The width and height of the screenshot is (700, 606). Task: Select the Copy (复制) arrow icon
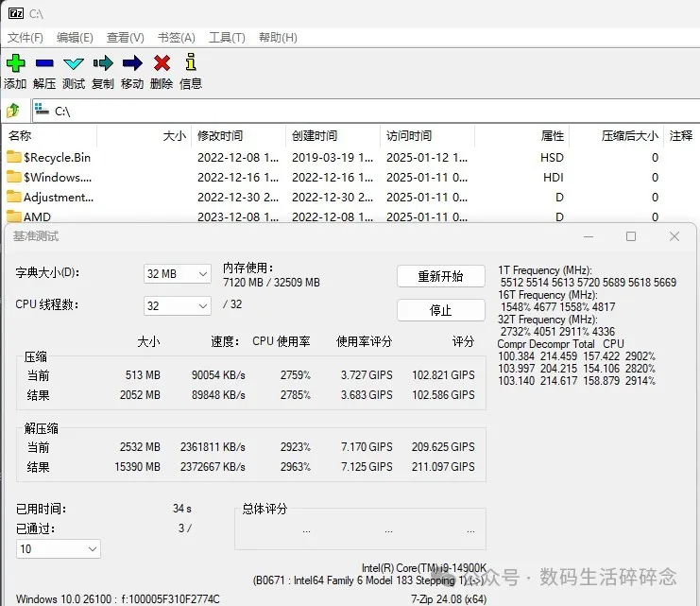pos(103,63)
